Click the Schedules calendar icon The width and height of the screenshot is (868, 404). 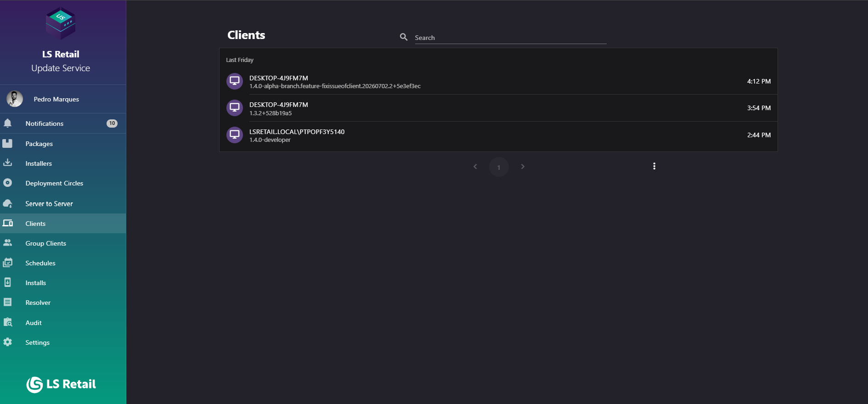tap(8, 263)
